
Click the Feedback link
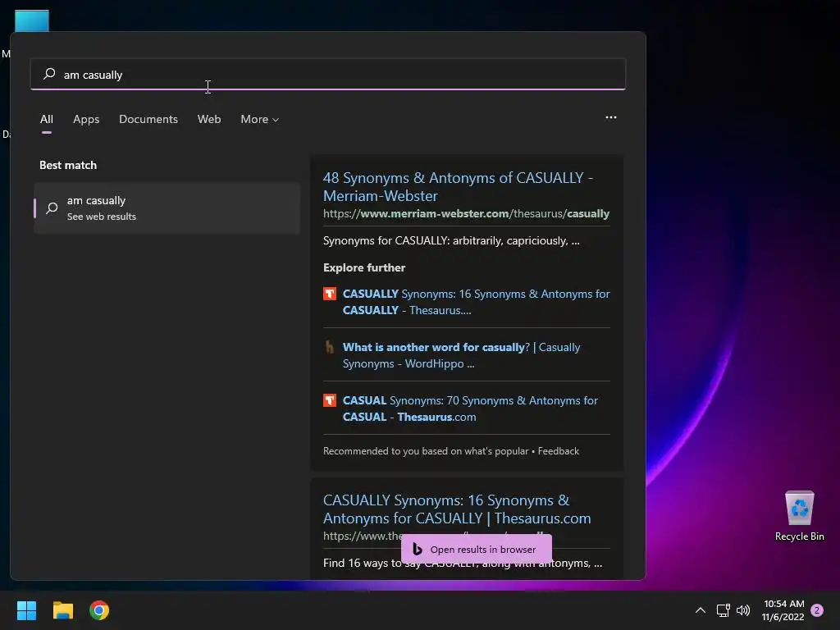click(x=558, y=451)
